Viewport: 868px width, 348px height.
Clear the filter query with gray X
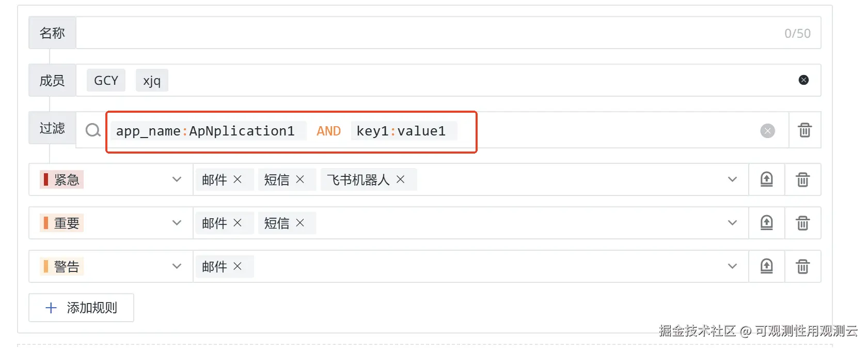tap(767, 131)
